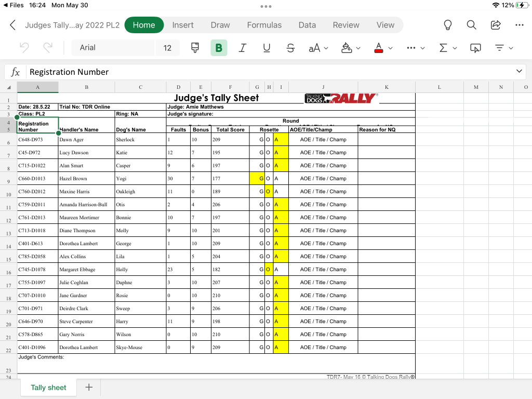Open the Tally sheet tab
This screenshot has height=399, width=532.
(x=48, y=388)
